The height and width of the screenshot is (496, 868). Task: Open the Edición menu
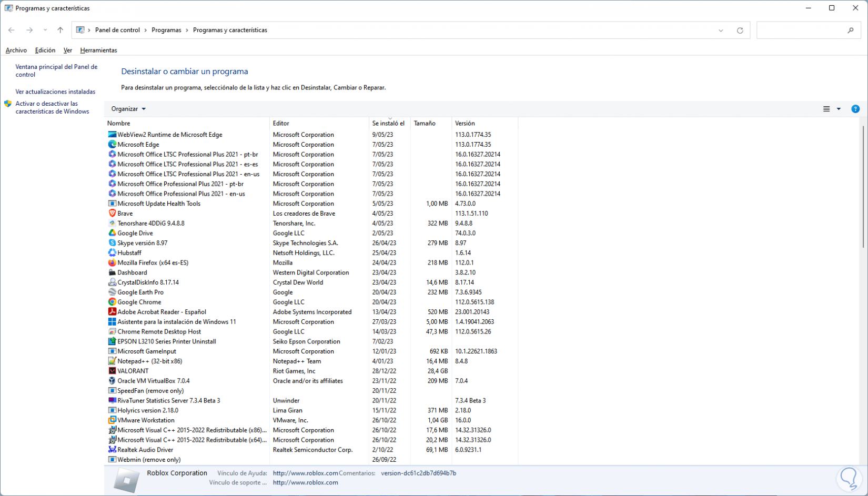point(45,50)
